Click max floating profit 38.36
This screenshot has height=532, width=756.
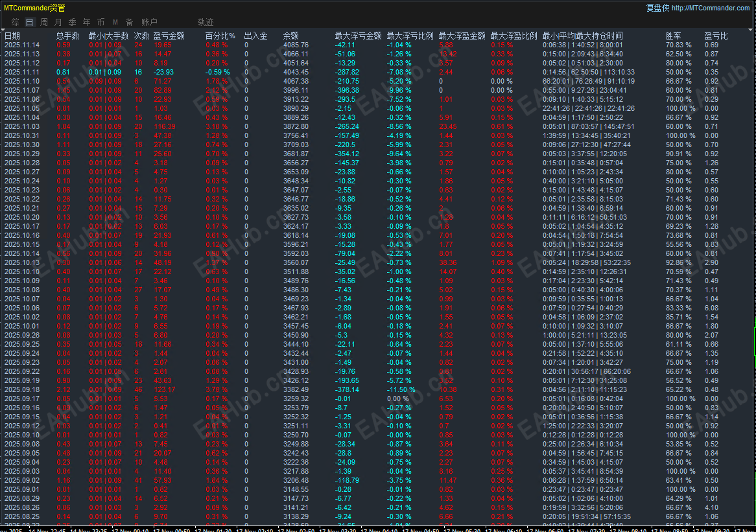[447, 262]
